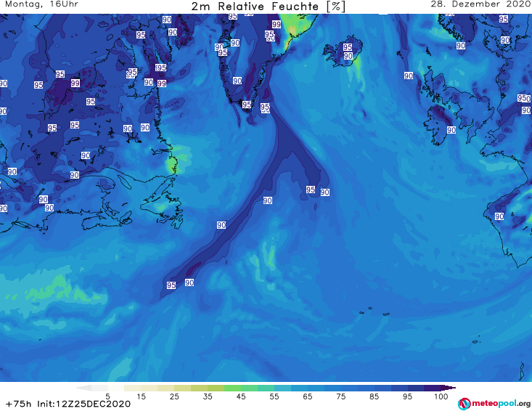The height and width of the screenshot is (411, 532).
Task: Click the legend value '35'
Action: click(x=208, y=396)
